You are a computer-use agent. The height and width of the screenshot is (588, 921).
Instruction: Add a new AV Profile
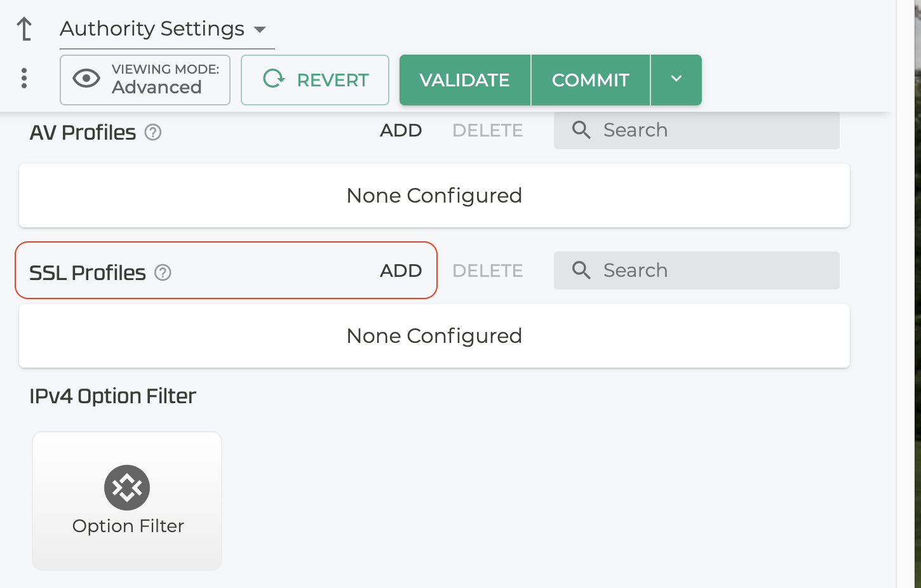click(x=401, y=130)
